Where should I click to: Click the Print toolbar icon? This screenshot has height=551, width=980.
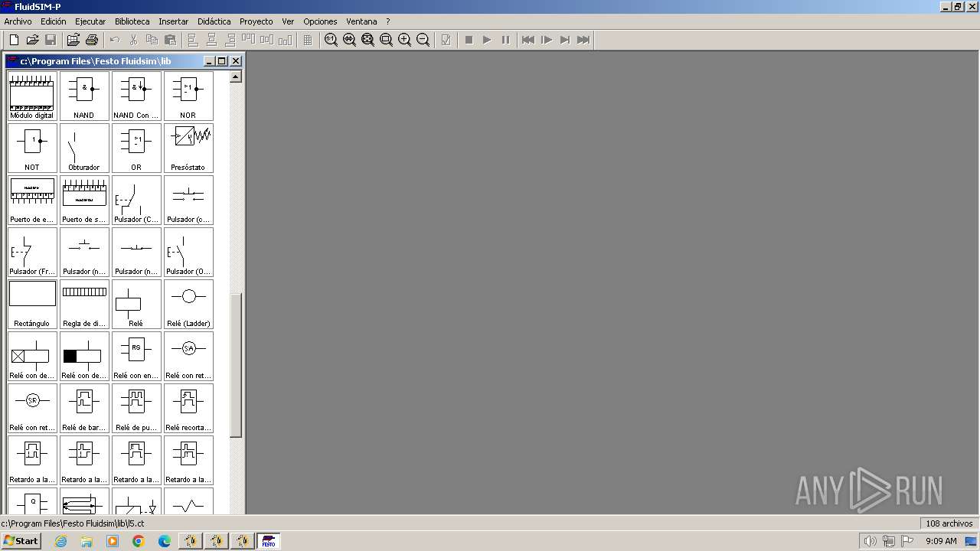92,40
